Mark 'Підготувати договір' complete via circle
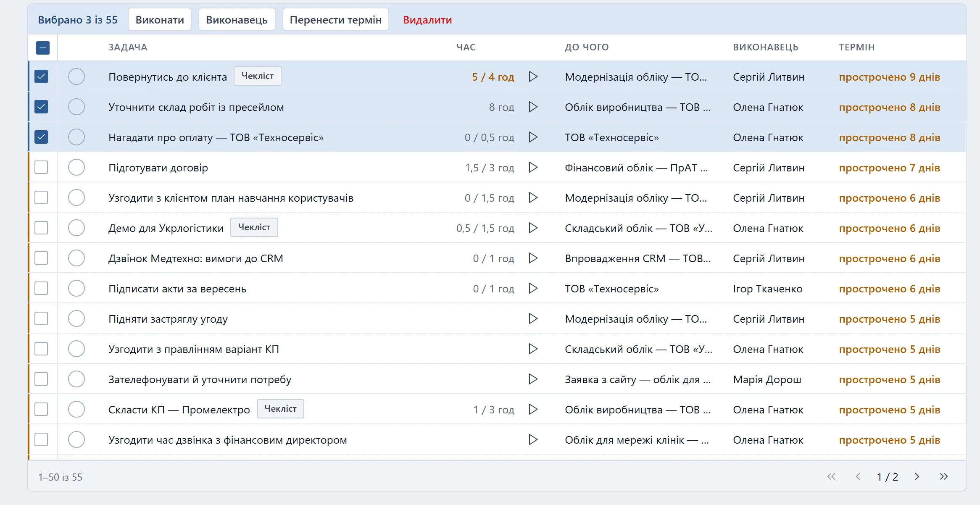Image resolution: width=980 pixels, height=505 pixels. coord(76,167)
